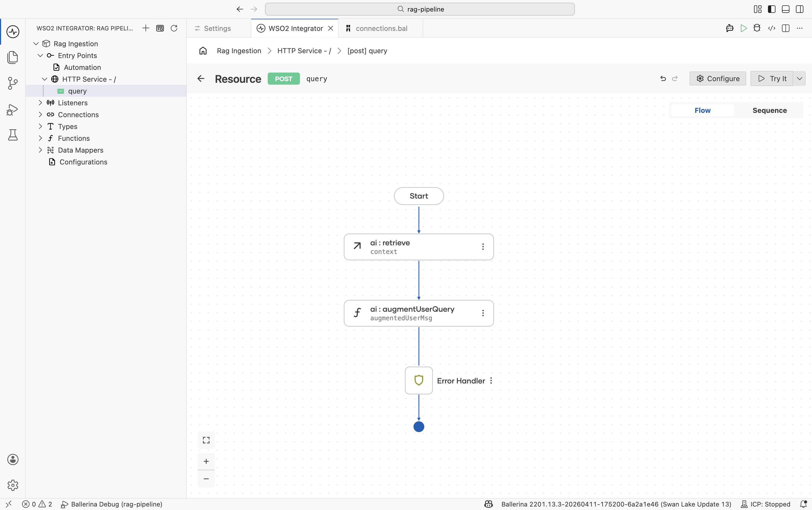The height and width of the screenshot is (510, 812).
Task: Open Error Handler options menu
Action: (x=491, y=381)
